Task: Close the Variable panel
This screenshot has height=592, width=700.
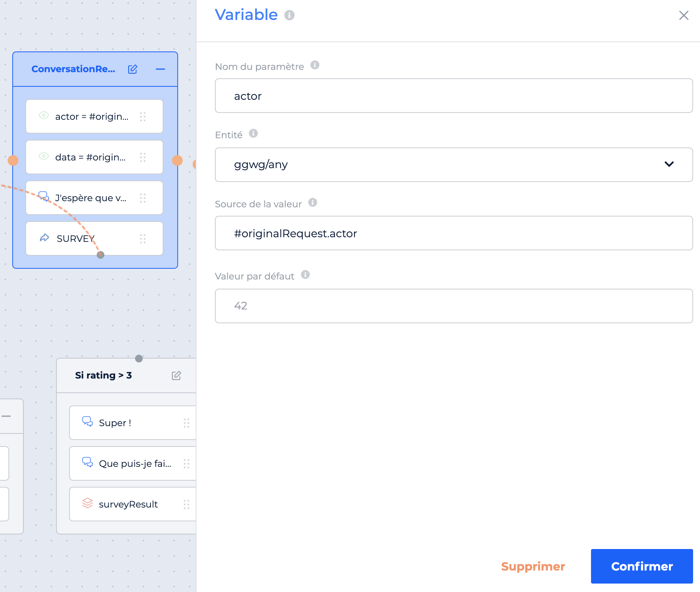Action: (684, 15)
